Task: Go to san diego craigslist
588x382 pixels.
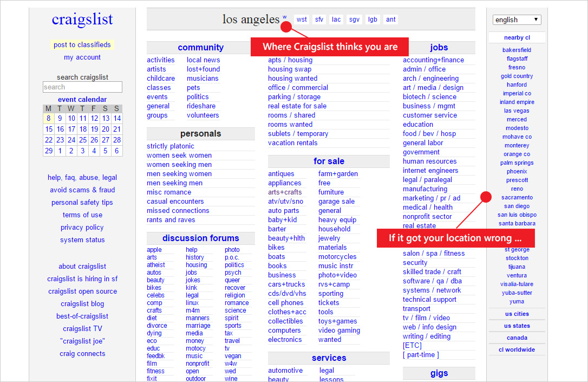Action: click(x=517, y=206)
